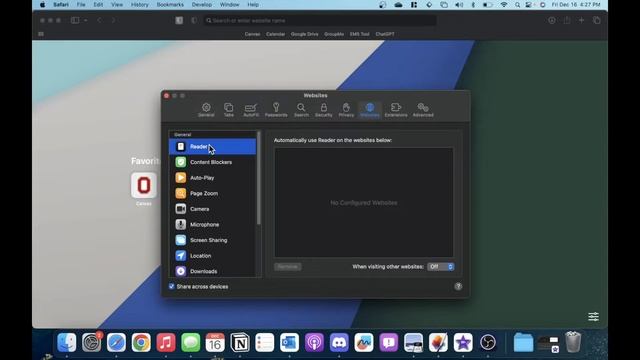Open OBS from the Dock
640x360 pixels.
[x=488, y=342]
